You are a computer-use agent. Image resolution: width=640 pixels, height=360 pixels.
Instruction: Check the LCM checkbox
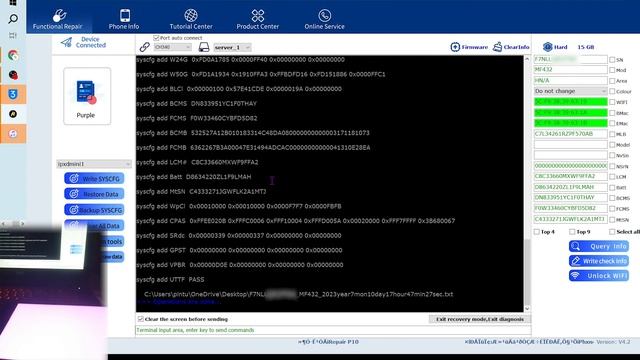tap(612, 177)
